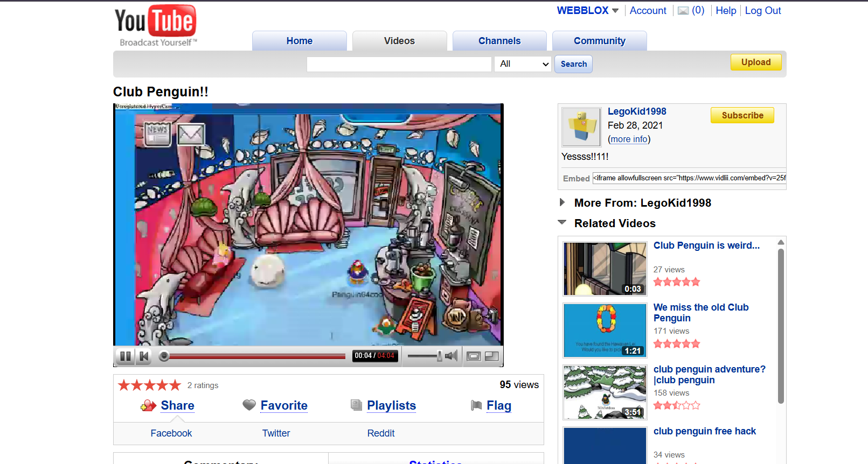Open the Account link

click(648, 11)
